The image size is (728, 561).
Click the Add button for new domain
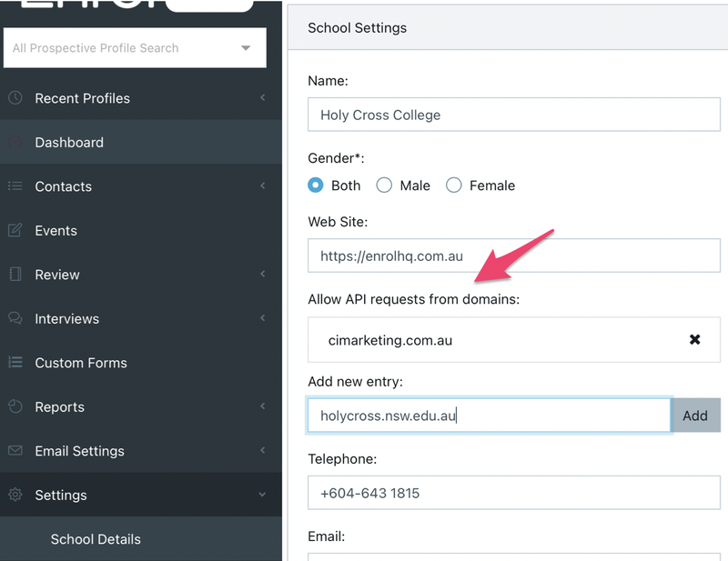click(x=695, y=416)
